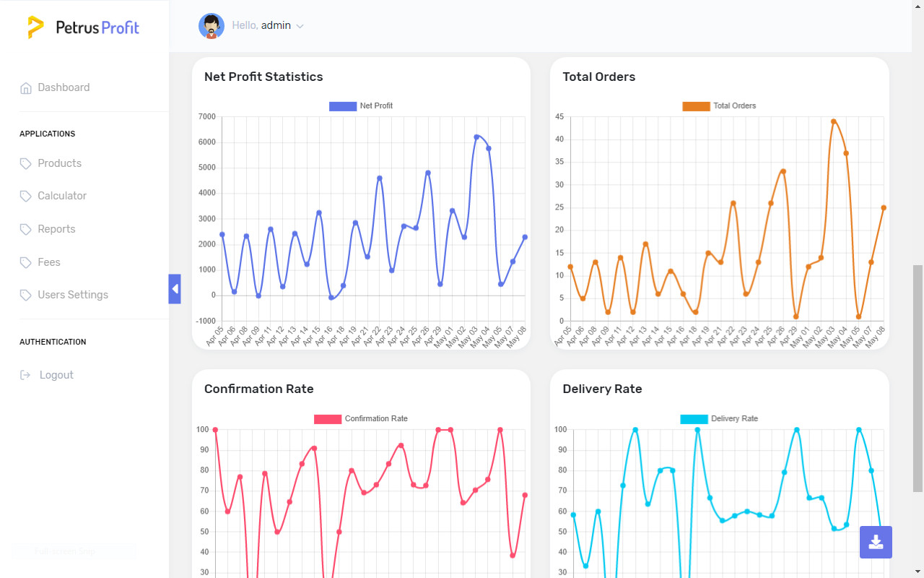Open the Dashboard menu entry
Screen dimensions: 924x578
64,87
